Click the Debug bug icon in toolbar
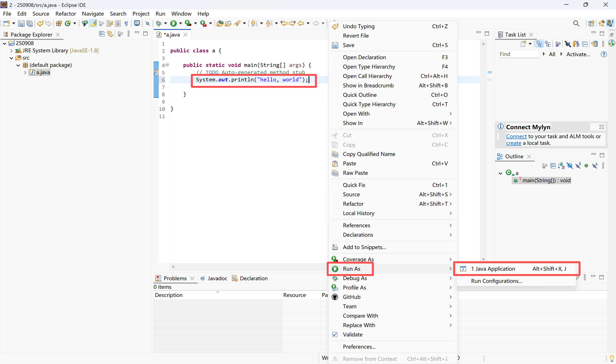This screenshot has height=364, width=616. (159, 23)
